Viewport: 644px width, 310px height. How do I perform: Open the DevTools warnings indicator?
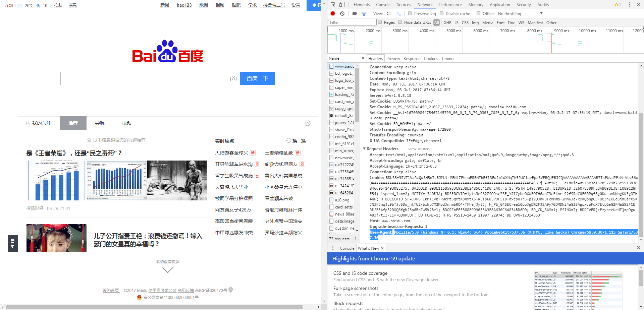618,5
